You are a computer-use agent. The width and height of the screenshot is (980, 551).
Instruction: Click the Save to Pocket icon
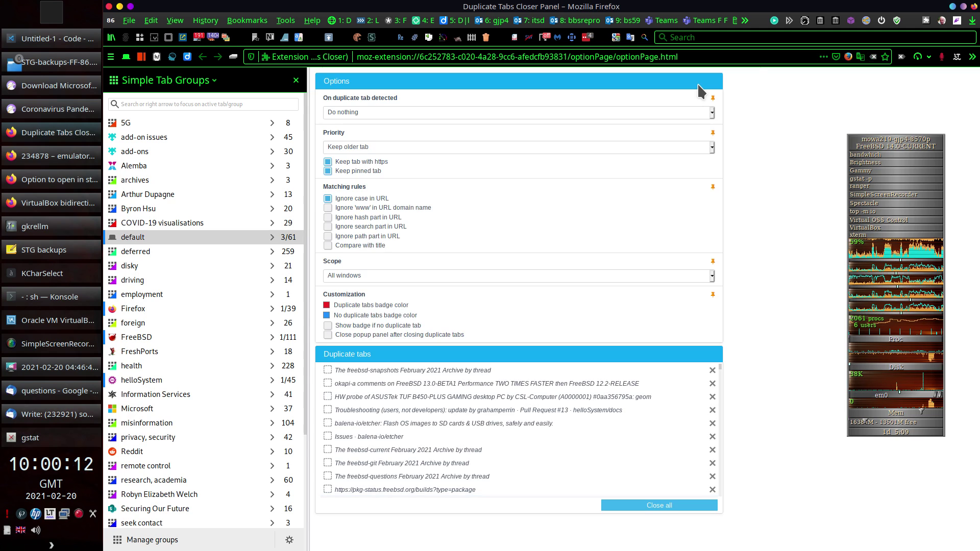[x=836, y=57]
